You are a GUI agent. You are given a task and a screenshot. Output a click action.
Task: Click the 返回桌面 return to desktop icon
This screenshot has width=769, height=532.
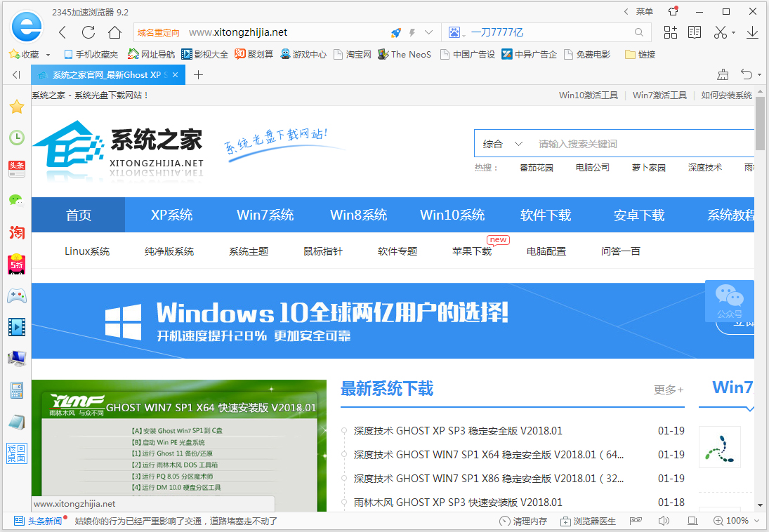[17, 453]
